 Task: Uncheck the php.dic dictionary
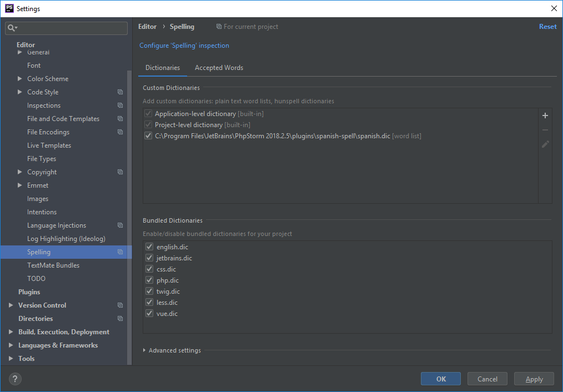pyautogui.click(x=149, y=280)
